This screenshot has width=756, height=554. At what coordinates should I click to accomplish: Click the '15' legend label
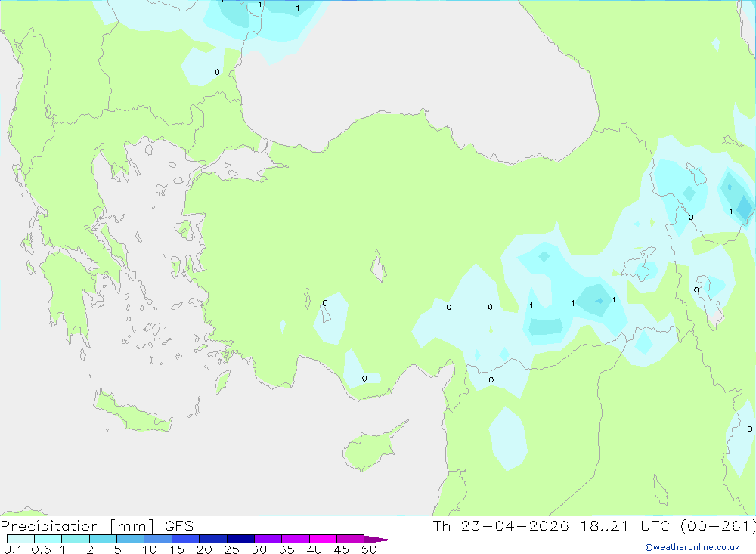[177, 549]
